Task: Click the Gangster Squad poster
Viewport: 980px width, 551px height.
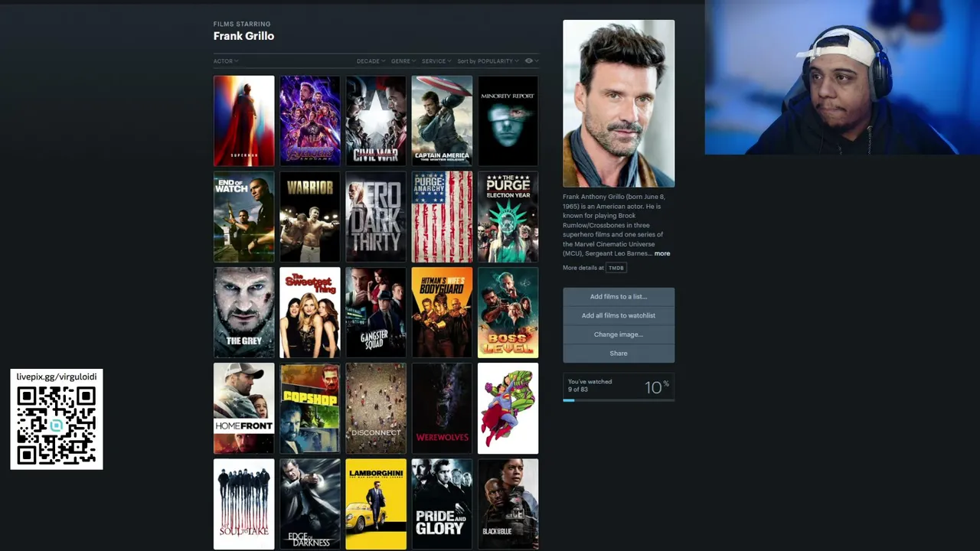Action: point(376,313)
